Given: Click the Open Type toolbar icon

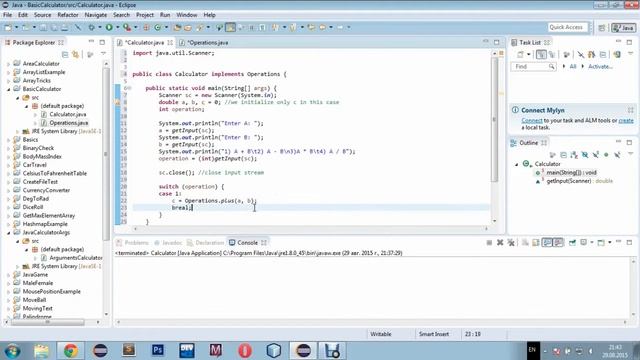Looking at the screenshot, I should pos(177,27).
